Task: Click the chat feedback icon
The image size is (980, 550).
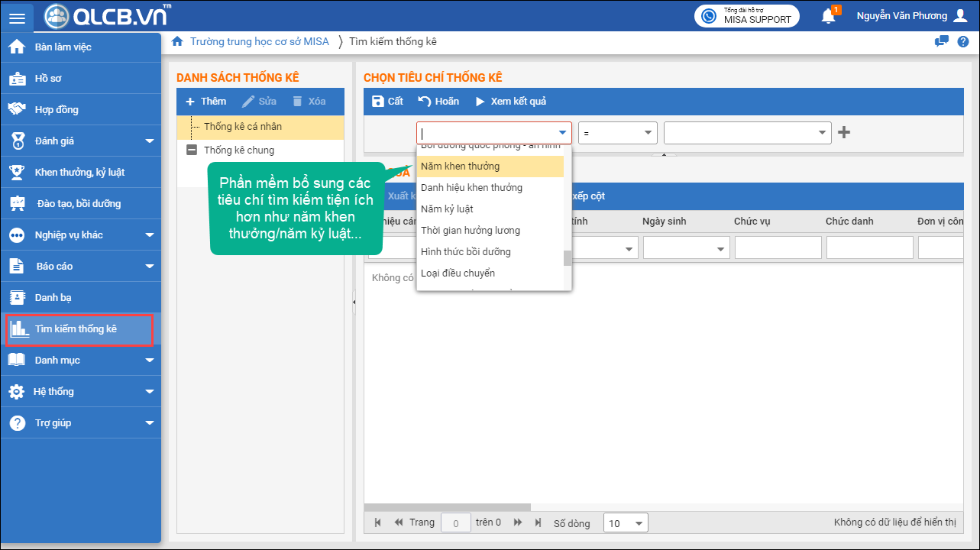Action: point(942,41)
